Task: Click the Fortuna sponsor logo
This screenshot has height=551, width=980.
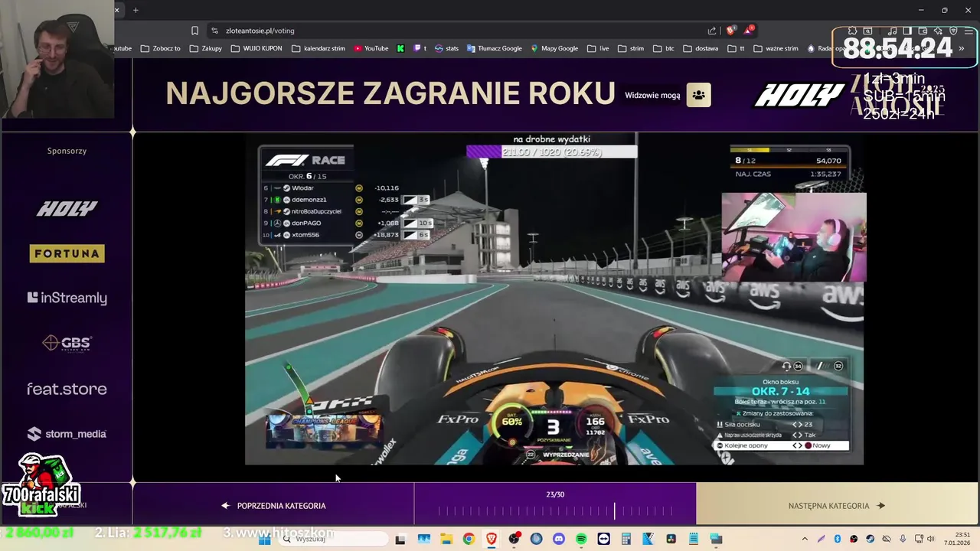Action: (67, 253)
